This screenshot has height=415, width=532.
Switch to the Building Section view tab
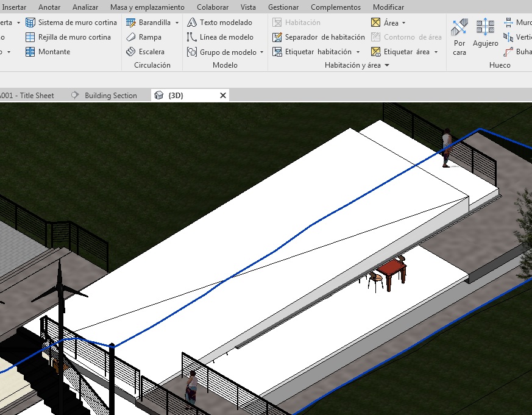point(110,96)
